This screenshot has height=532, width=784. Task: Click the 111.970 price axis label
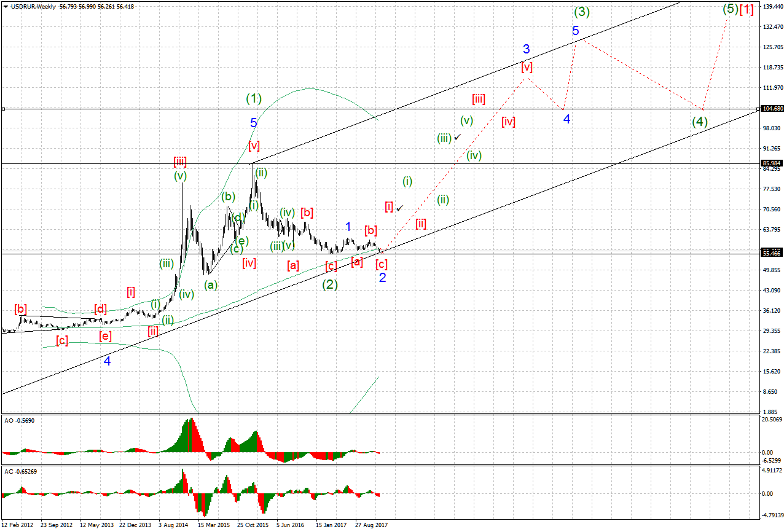[x=772, y=87]
